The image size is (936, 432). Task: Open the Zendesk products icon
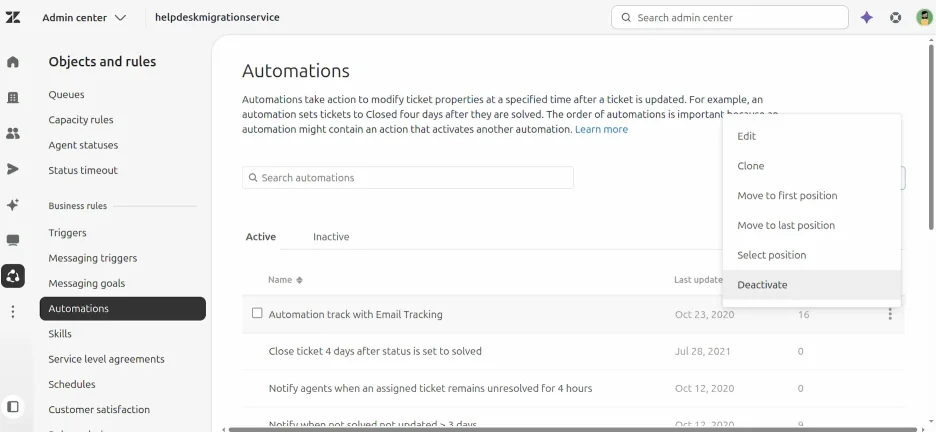(x=895, y=17)
